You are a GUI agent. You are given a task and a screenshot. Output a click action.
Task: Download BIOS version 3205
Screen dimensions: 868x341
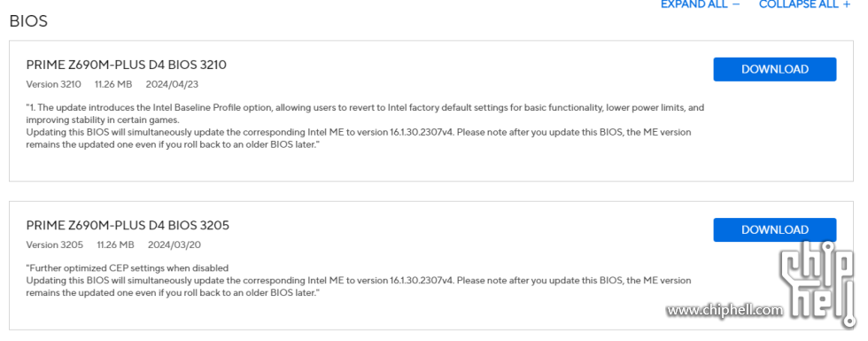(774, 229)
